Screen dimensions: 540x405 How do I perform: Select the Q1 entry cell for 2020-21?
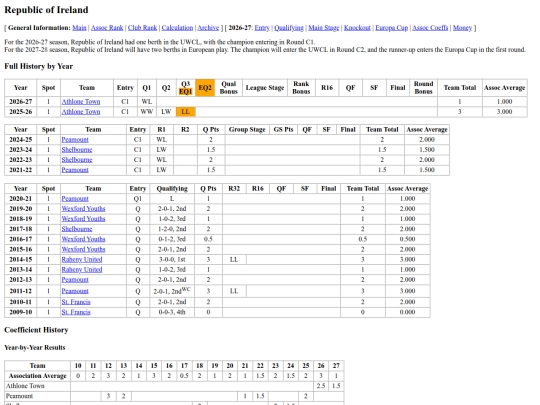coord(138,199)
